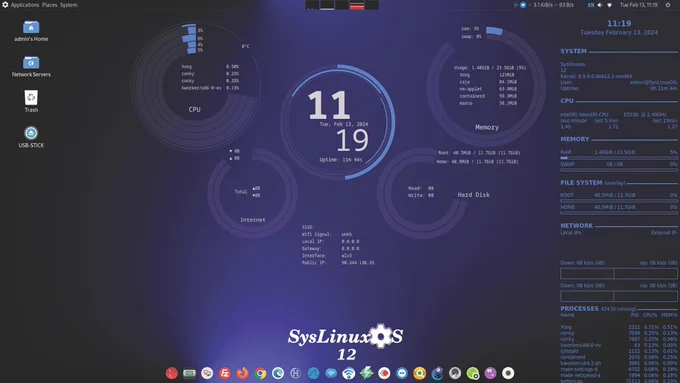Launch Microsoft Edge from the dock
The image size is (680, 383).
point(278,373)
